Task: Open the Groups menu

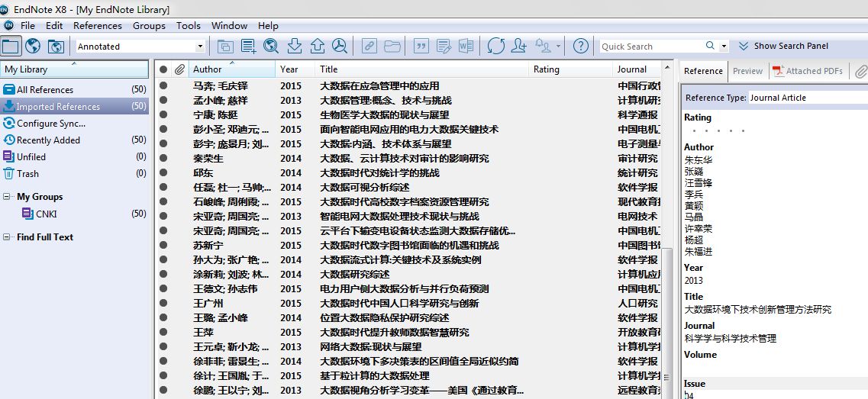Action: tap(149, 25)
